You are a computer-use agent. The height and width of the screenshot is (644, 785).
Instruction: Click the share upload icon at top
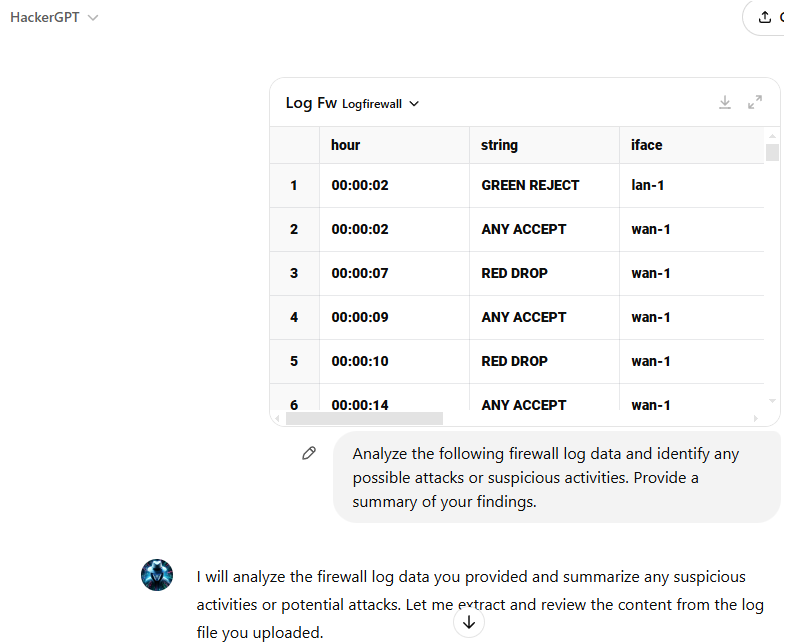[764, 17]
